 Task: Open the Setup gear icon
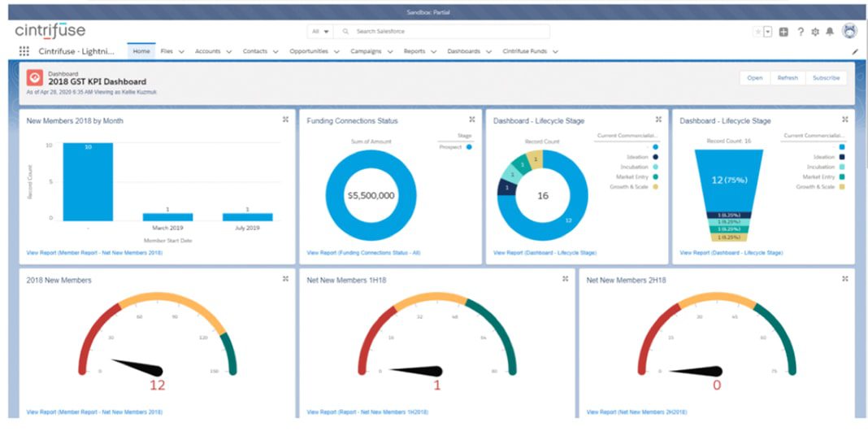point(815,32)
